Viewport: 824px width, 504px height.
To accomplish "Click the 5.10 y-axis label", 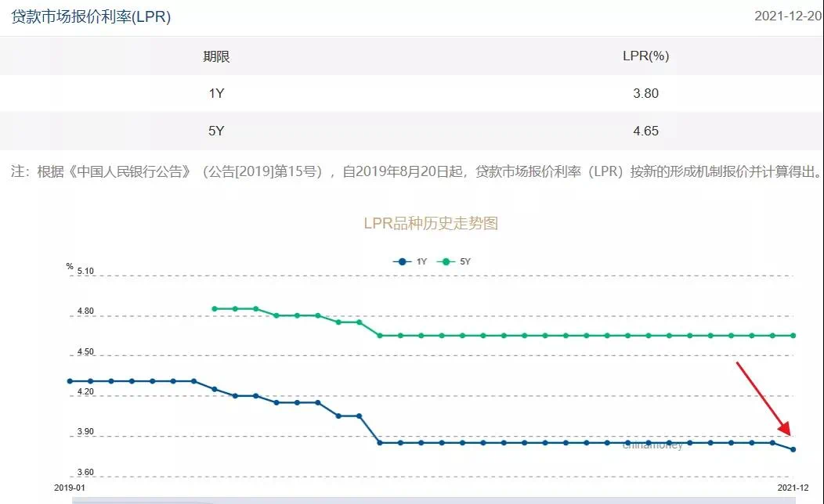I will tap(85, 271).
